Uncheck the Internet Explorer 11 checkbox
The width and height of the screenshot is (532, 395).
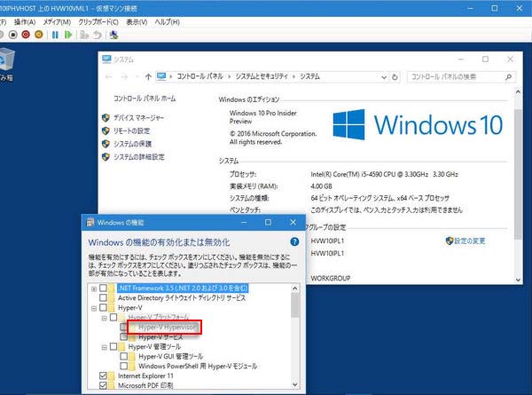tap(103, 376)
